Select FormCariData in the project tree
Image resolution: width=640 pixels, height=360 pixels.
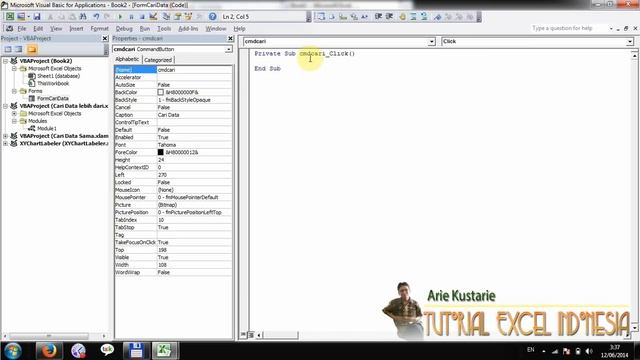pos(53,98)
